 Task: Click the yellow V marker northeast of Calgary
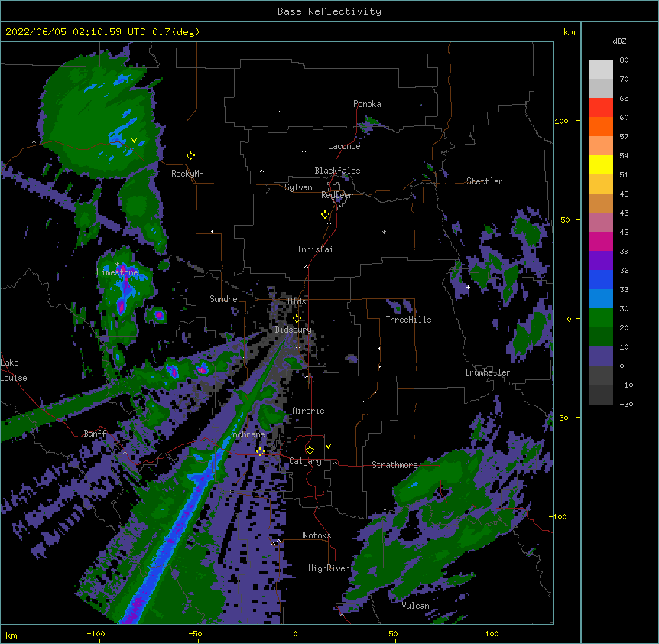[x=328, y=447]
